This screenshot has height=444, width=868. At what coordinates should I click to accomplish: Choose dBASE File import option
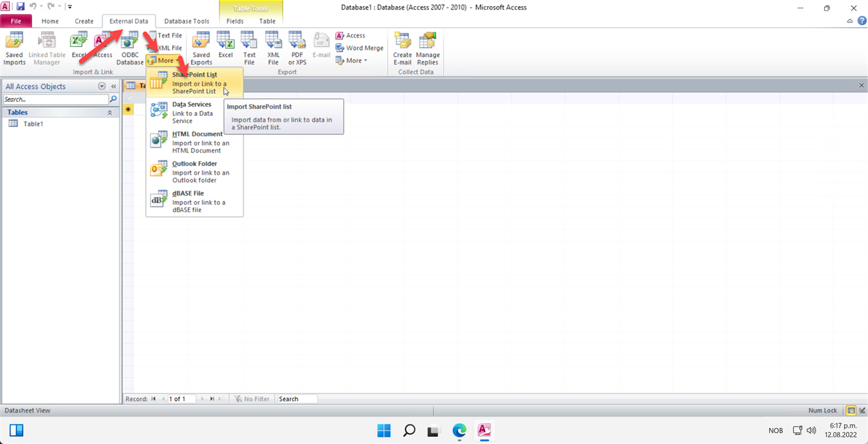(195, 201)
